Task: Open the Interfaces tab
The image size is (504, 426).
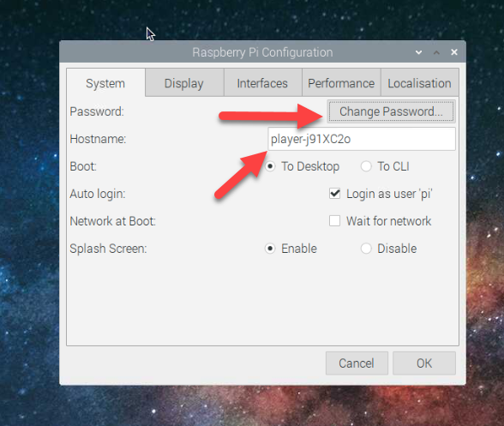Action: click(x=262, y=83)
